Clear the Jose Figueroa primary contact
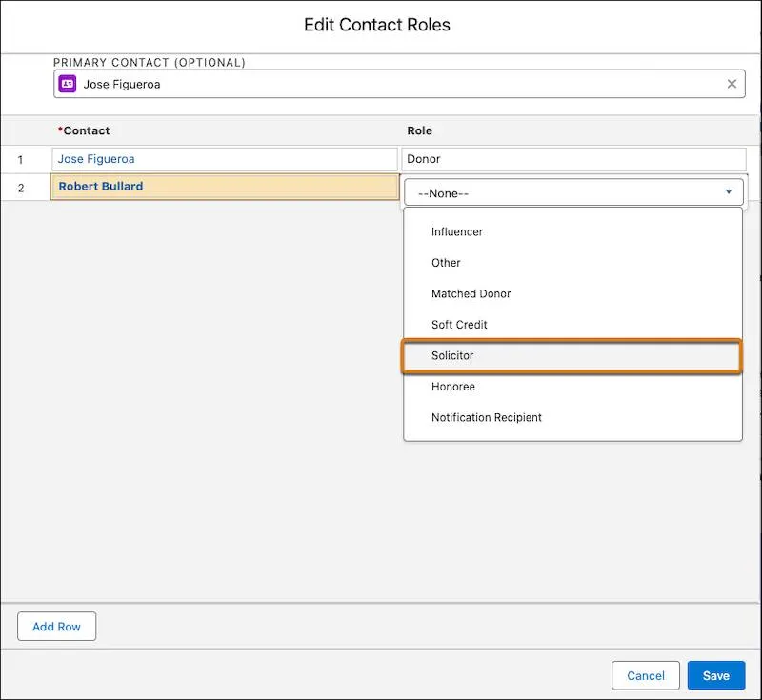762x700 pixels. (x=732, y=84)
